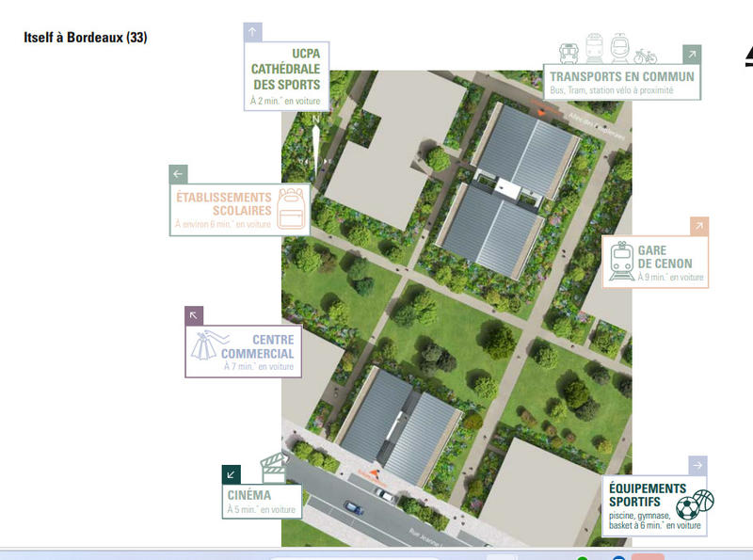The image size is (753, 560).
Task: Click the bicycle icon above Transports en commun
Action: click(646, 55)
